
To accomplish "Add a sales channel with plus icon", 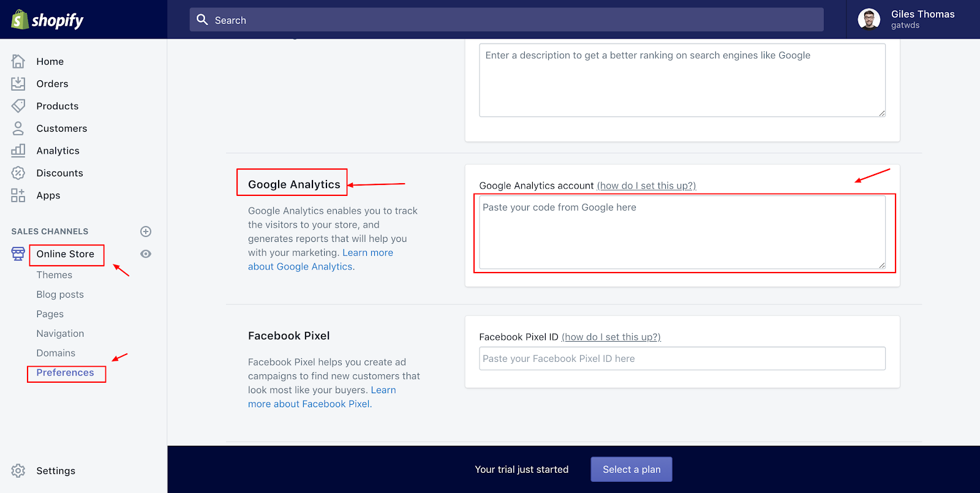I will point(146,231).
